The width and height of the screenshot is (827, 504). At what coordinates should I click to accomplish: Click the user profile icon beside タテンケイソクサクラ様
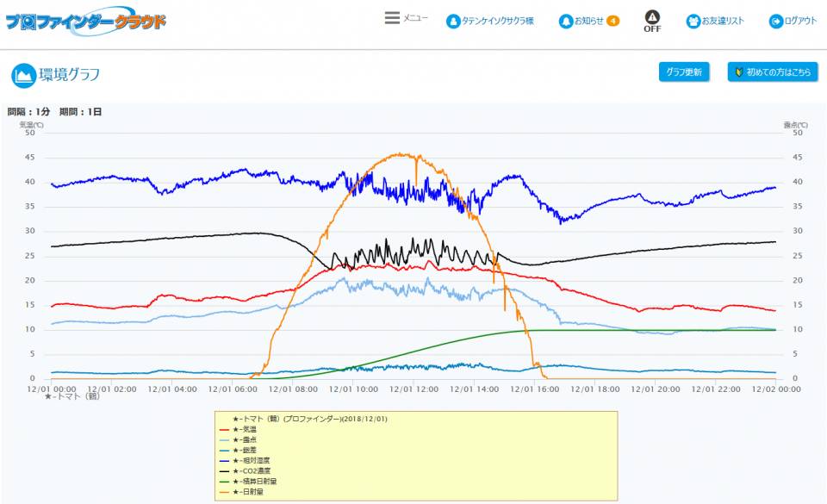pos(453,21)
